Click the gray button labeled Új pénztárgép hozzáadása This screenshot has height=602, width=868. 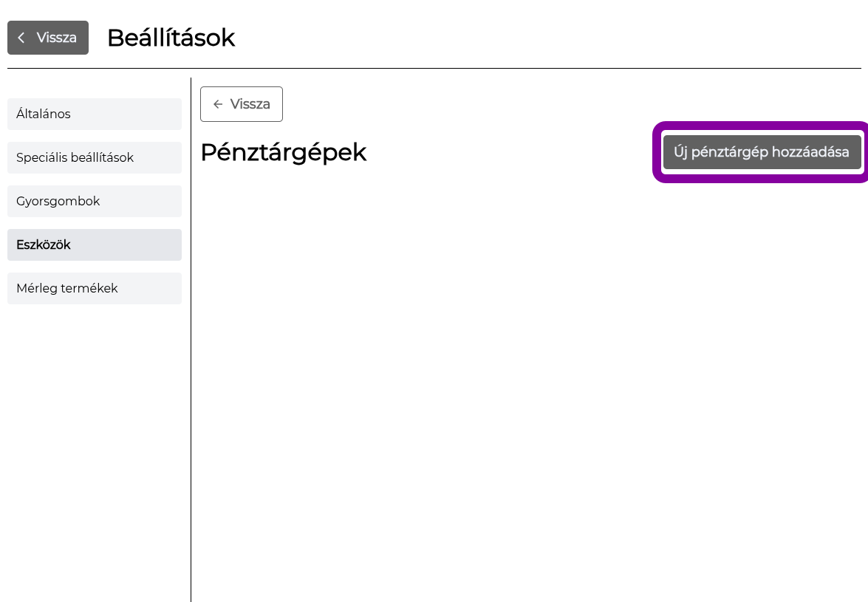tap(762, 152)
